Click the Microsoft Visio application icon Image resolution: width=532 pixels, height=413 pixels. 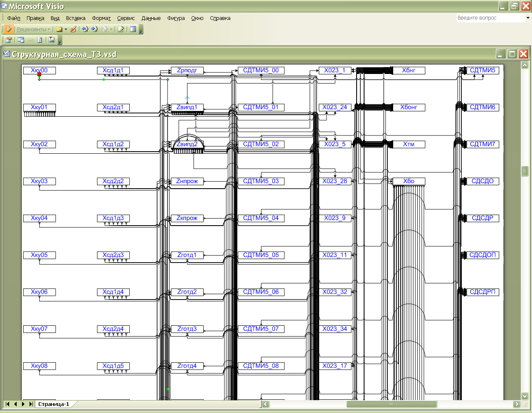4,6
